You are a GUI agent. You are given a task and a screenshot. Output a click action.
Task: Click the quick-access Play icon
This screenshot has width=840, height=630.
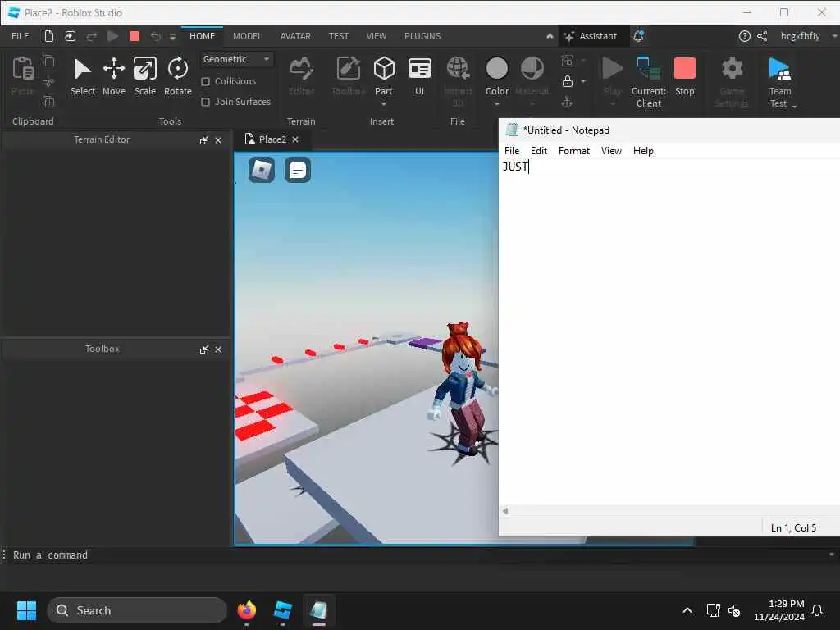pyautogui.click(x=112, y=36)
